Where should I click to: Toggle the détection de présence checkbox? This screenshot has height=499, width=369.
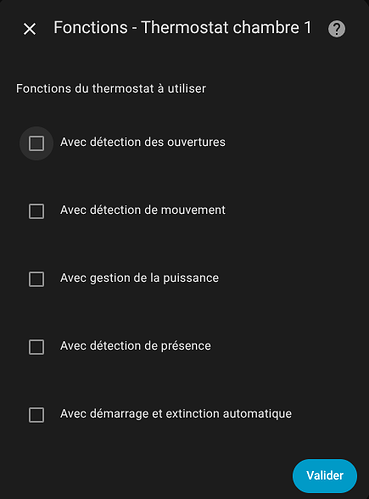point(36,347)
